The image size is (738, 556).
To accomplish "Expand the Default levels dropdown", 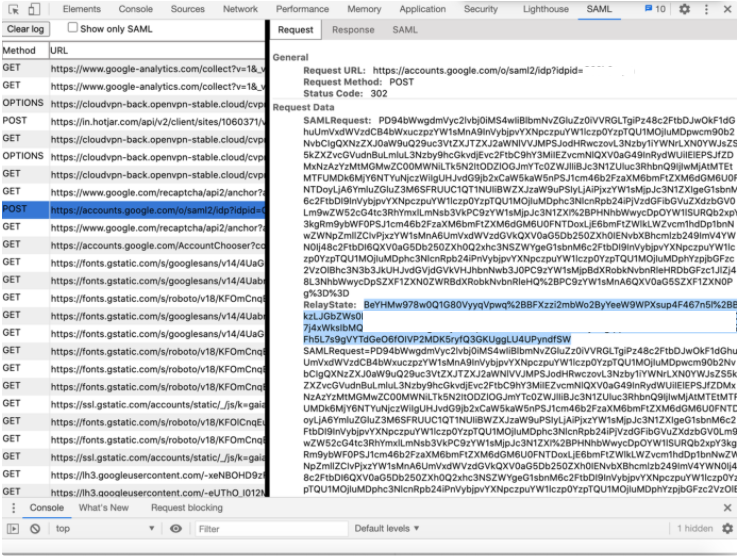I will (386, 528).
